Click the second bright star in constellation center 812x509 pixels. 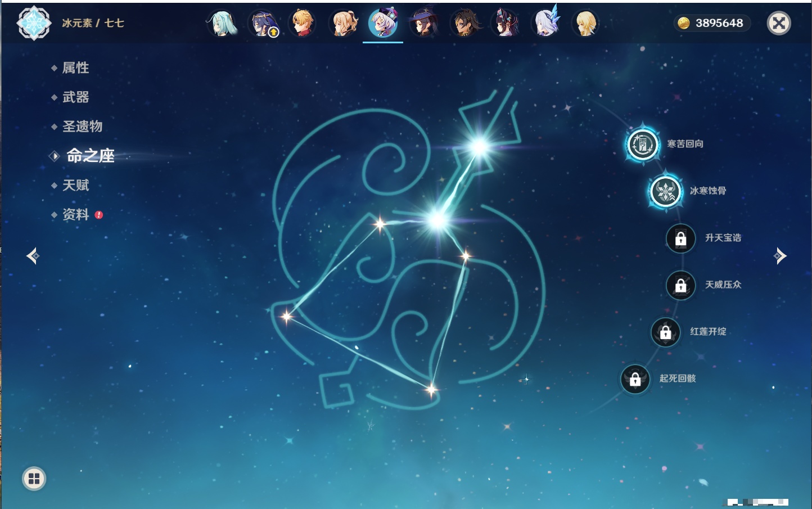437,219
